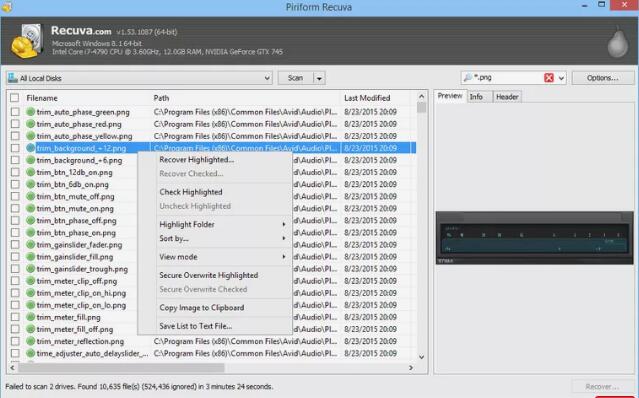
Task: Click green status icon for trim_btn_6db_on.png
Action: tap(30, 184)
